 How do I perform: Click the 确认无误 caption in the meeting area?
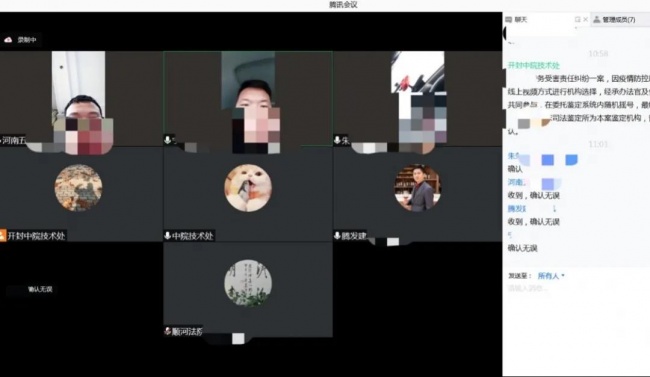point(40,289)
